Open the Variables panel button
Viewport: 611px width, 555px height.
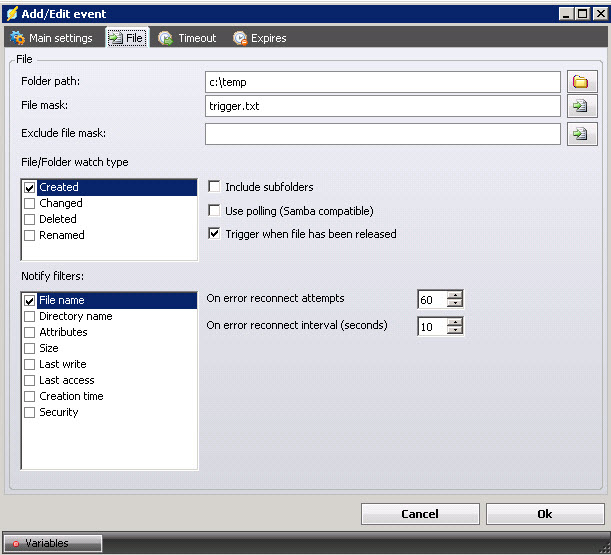click(53, 543)
